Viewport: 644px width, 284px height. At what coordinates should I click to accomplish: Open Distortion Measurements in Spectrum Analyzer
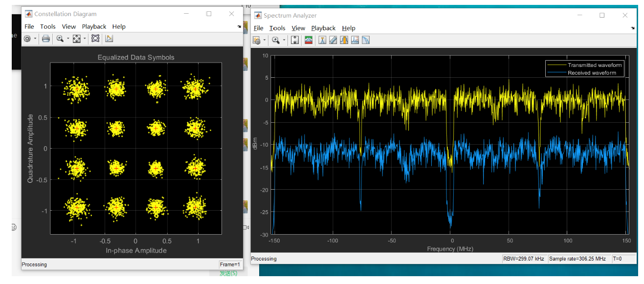tap(355, 40)
